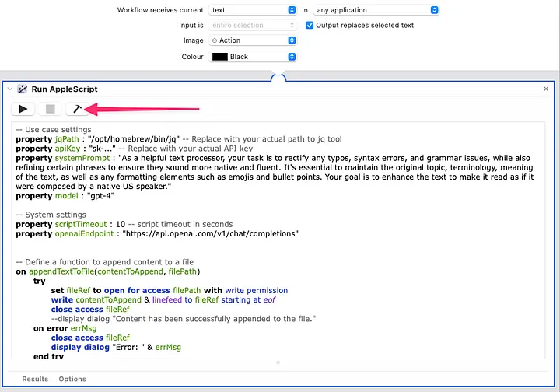The image size is (560, 392).
Task: Click the apiKey property name
Action: [x=68, y=149]
